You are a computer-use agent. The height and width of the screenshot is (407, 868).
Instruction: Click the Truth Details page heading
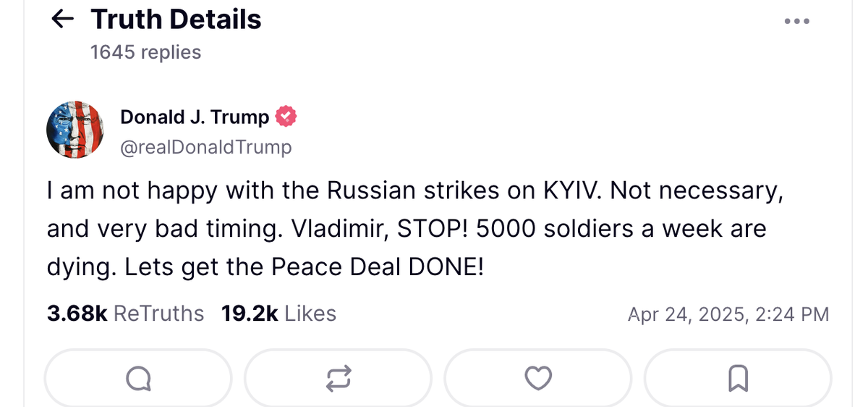tap(176, 20)
